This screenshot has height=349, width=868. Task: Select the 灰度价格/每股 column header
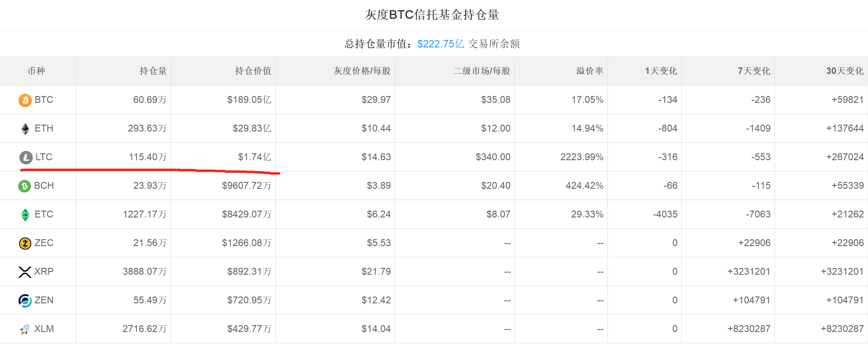[362, 71]
